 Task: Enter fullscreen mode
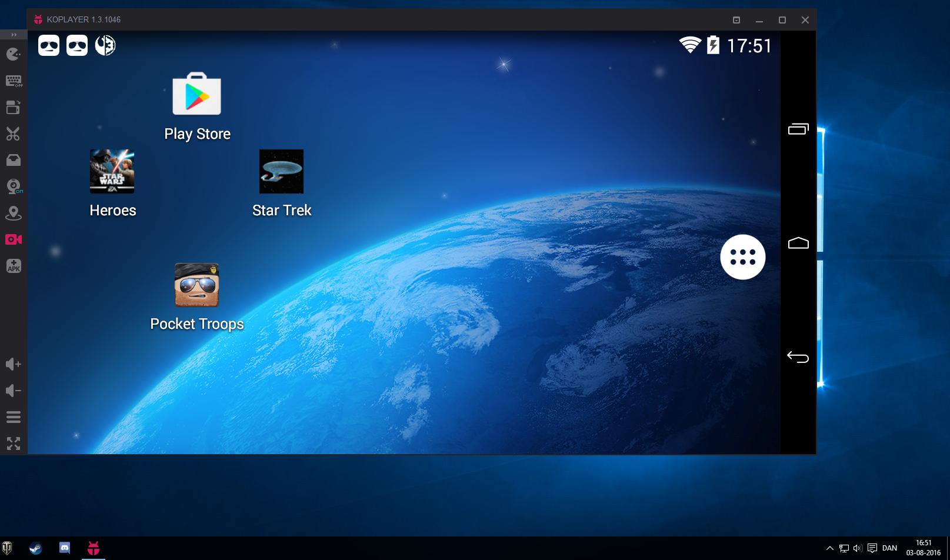(13, 444)
